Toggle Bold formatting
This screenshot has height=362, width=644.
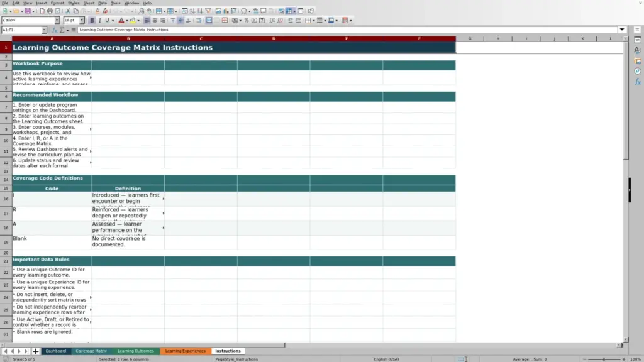tap(92, 20)
